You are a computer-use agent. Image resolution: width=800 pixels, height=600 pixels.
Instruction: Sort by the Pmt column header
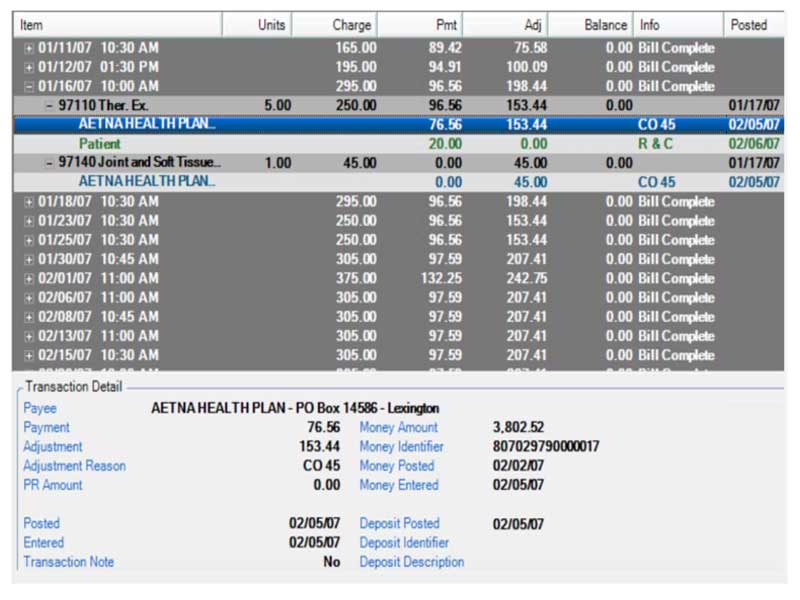tap(419, 25)
